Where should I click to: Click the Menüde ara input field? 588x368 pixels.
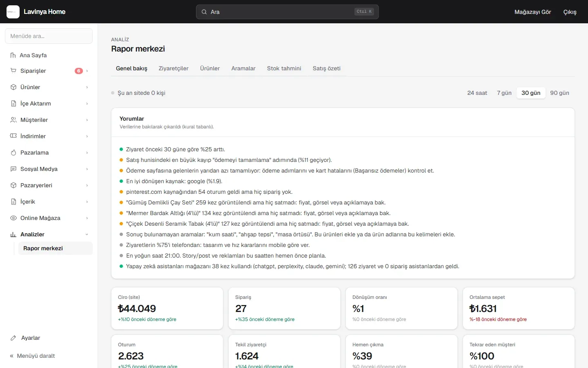[49, 36]
